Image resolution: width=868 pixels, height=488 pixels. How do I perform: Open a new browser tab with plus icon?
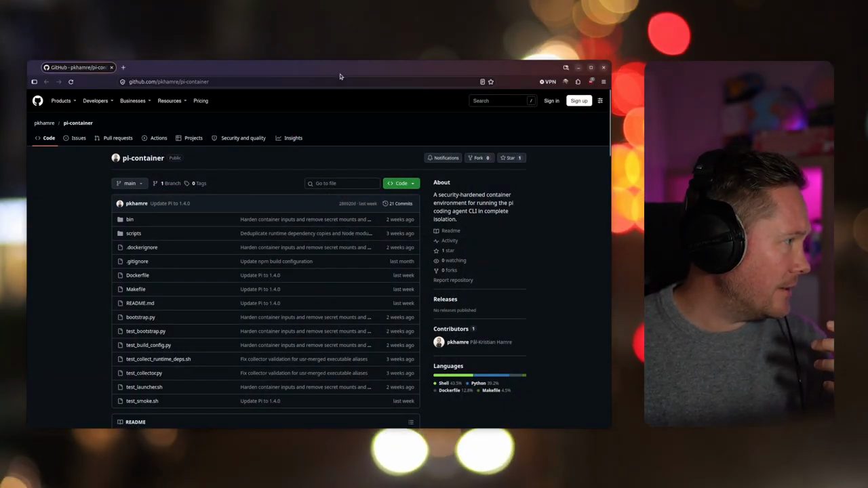point(123,67)
